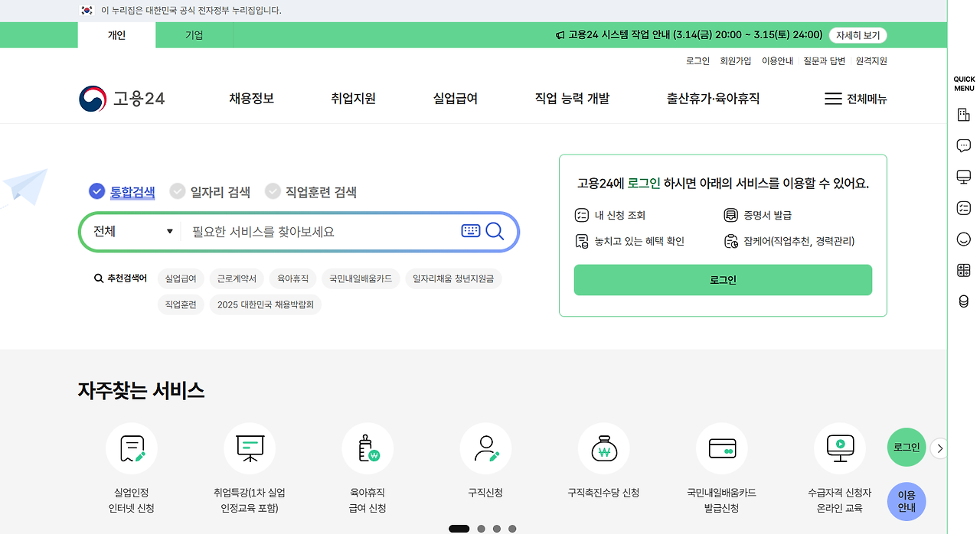Click the 로그인 word in the login panel heading
The width and height of the screenshot is (980, 534).
pos(644,184)
